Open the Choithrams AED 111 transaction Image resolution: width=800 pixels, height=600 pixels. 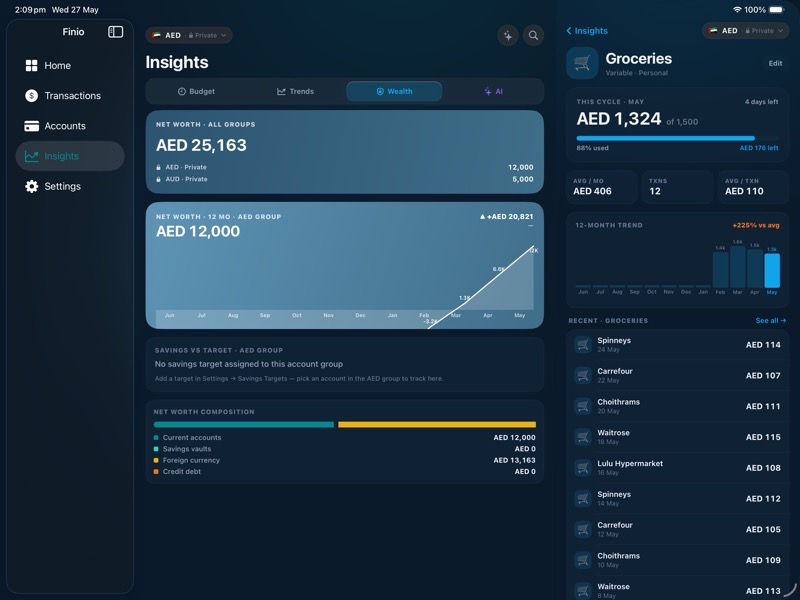[677, 406]
